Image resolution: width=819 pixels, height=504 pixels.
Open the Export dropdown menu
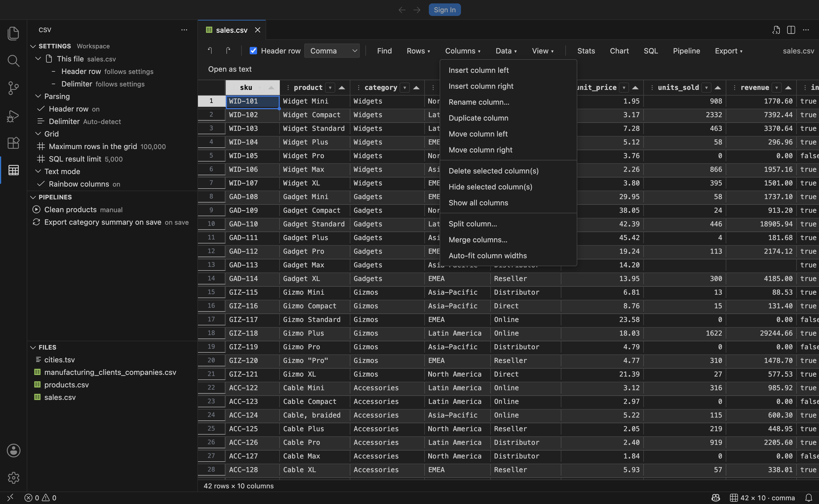(728, 51)
